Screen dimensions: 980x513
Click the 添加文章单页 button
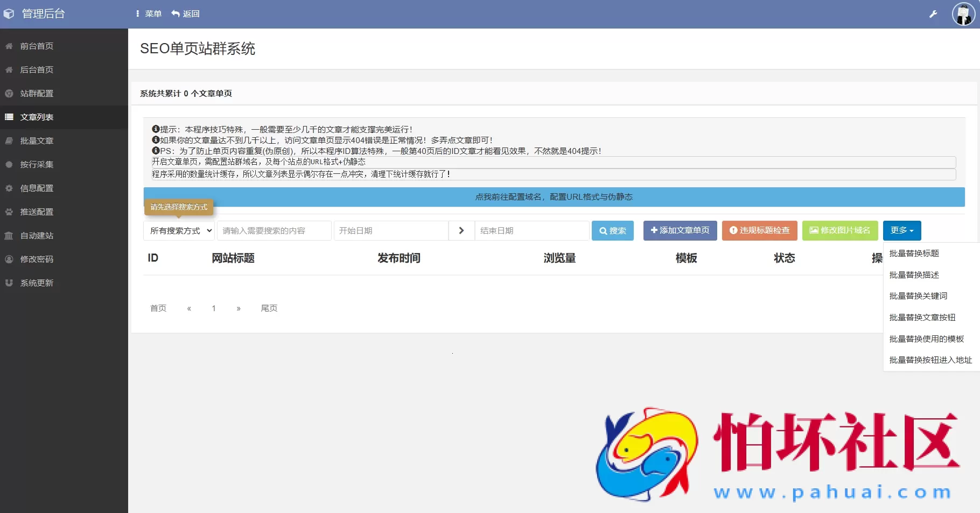tap(680, 230)
